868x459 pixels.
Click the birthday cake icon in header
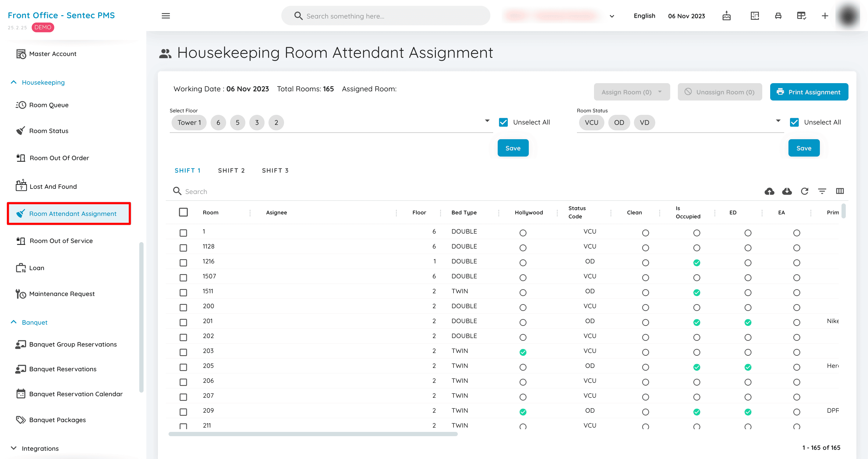[x=727, y=16]
